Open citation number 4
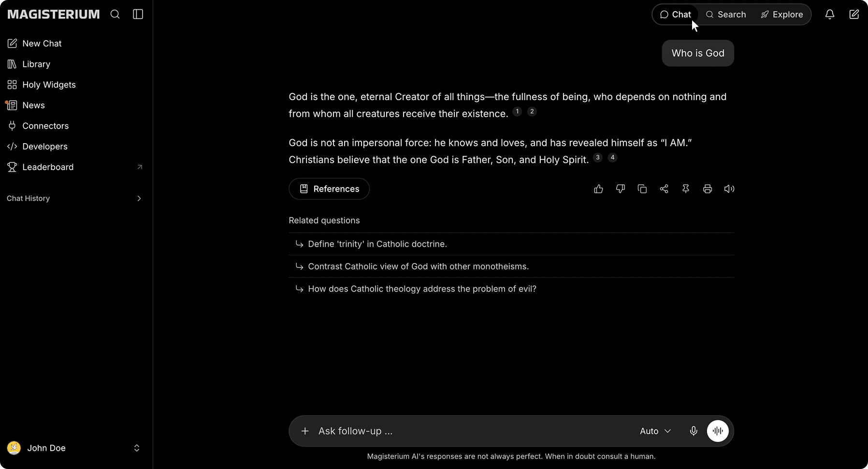Image resolution: width=868 pixels, height=469 pixels. coord(612,158)
